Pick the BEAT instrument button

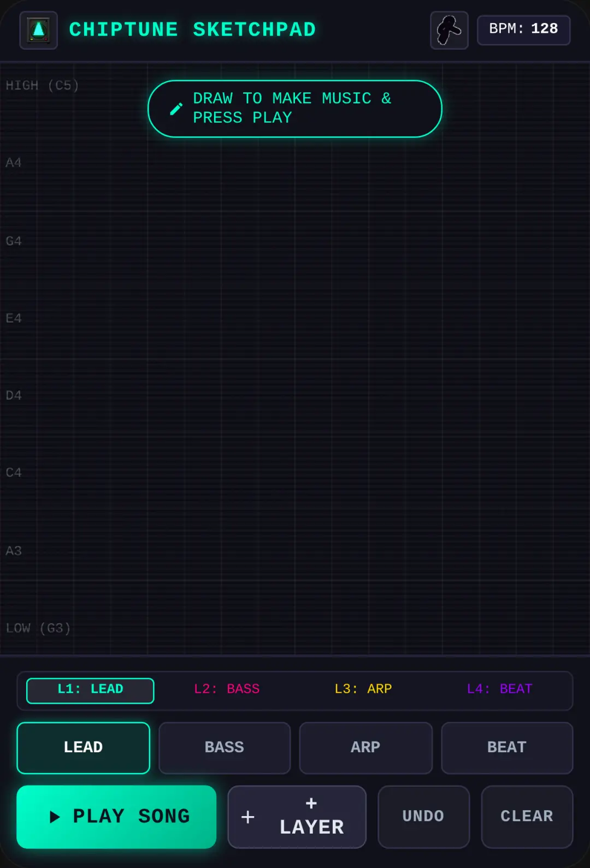[x=507, y=748]
